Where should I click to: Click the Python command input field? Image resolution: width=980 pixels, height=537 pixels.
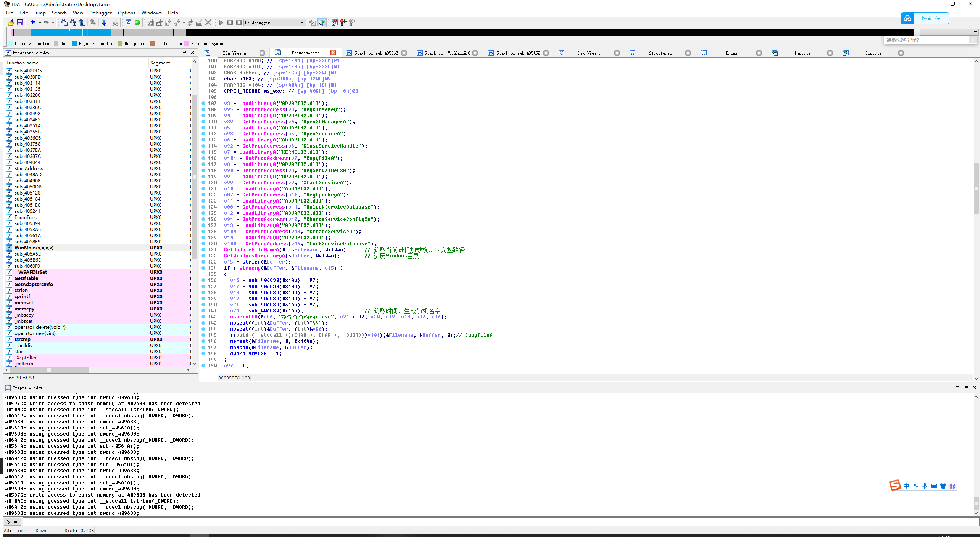pos(496,521)
